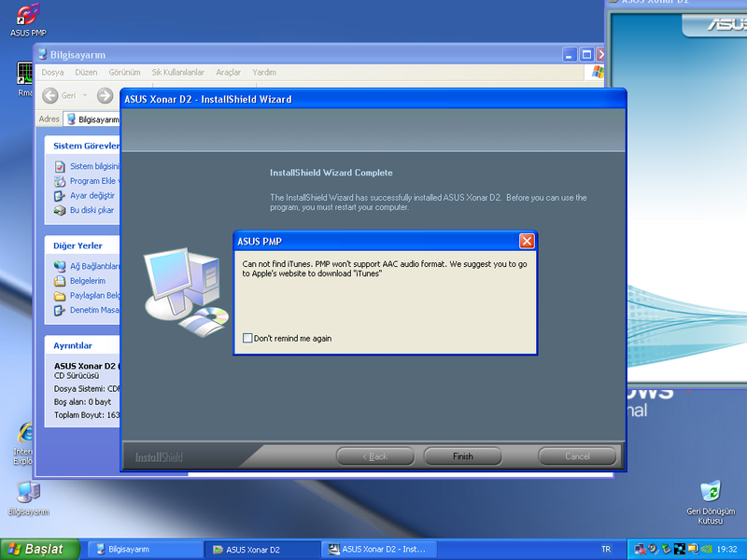This screenshot has width=747, height=560.
Task: Open the Geri history dropdown arrow
Action: 85,95
